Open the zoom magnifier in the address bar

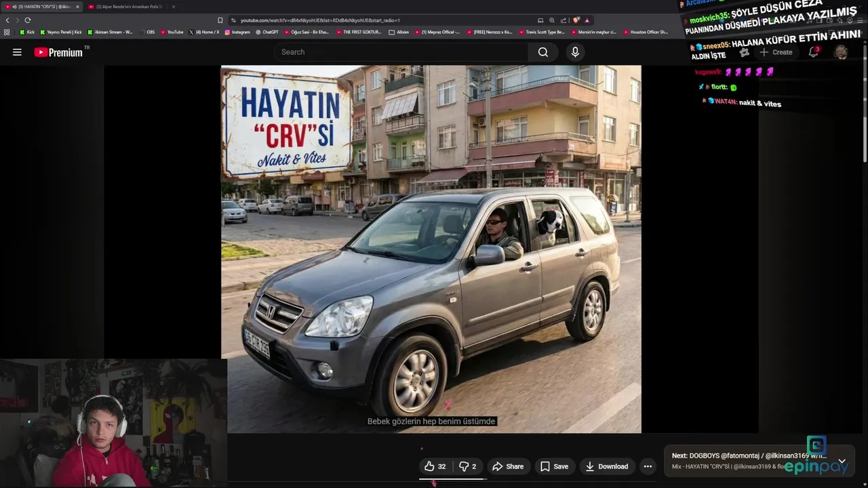point(551,20)
